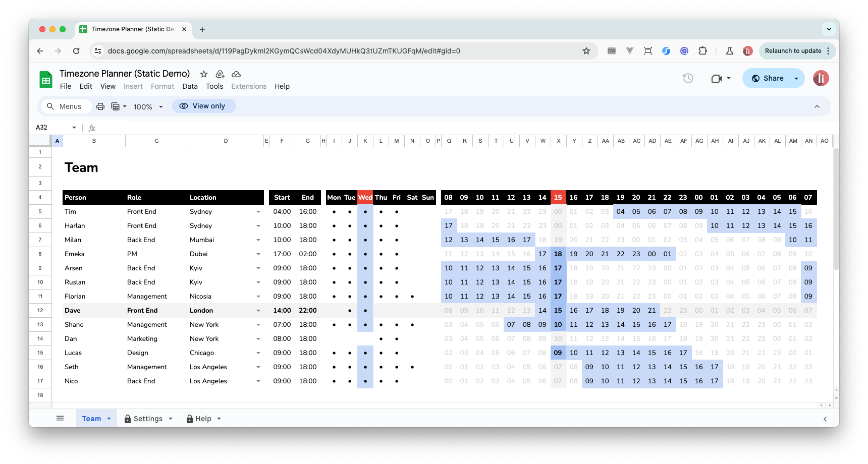Image resolution: width=868 pixels, height=464 pixels.
Task: Star the Timezone Planner document
Action: 204,74
